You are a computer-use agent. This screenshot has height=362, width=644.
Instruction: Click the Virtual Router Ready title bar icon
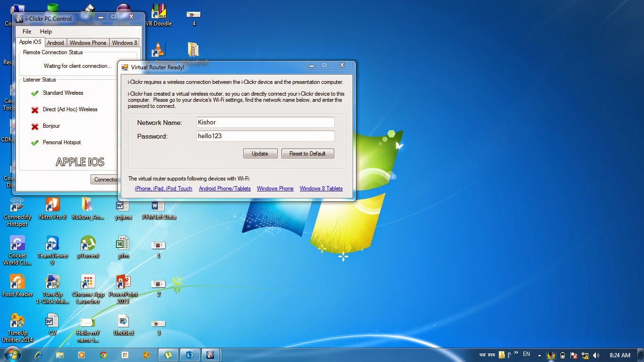tap(125, 67)
